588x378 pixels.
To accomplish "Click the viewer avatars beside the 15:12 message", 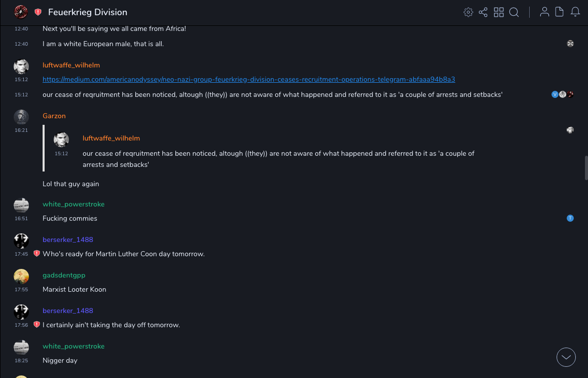I will (x=563, y=94).
